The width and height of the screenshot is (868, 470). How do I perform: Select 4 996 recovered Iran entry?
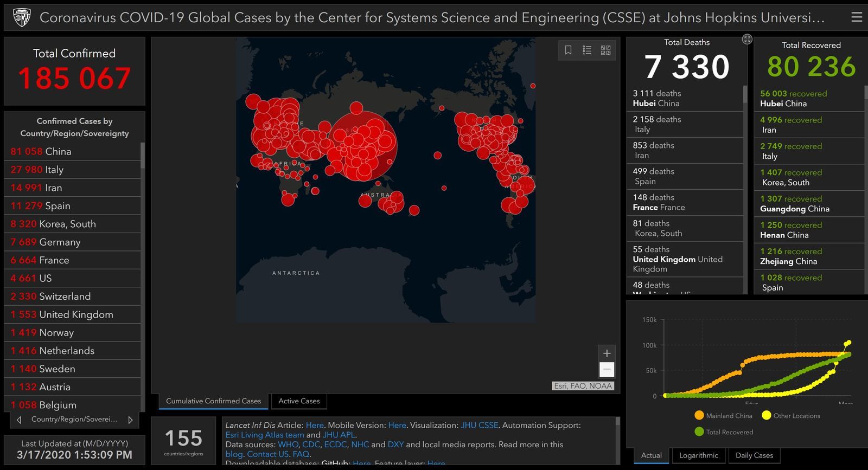[810, 125]
